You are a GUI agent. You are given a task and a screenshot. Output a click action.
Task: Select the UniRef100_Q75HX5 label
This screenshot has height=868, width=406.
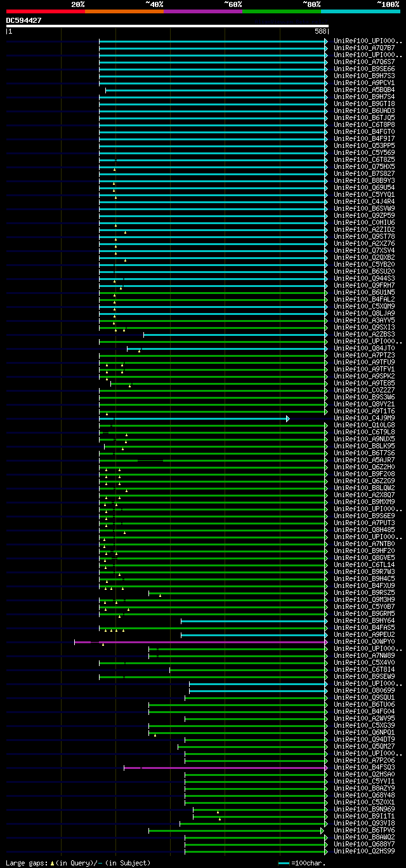tap(364, 166)
